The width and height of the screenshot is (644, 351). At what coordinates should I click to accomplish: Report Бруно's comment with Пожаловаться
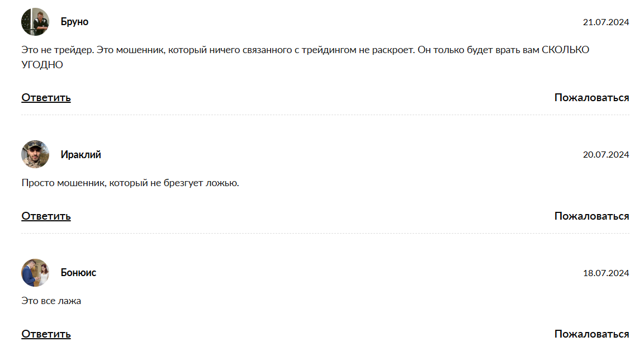591,98
